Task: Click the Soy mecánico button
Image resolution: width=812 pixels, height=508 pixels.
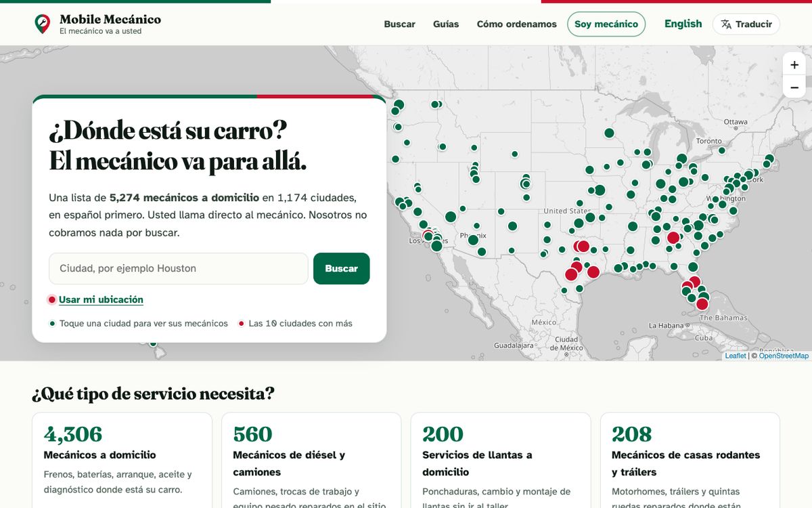Action: (606, 24)
